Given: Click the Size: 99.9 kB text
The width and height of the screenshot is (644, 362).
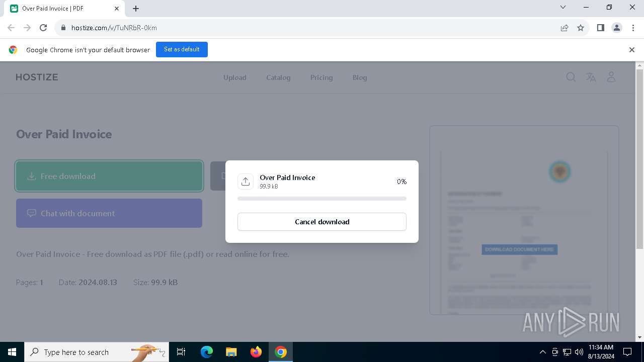Looking at the screenshot, I should (x=155, y=283).
